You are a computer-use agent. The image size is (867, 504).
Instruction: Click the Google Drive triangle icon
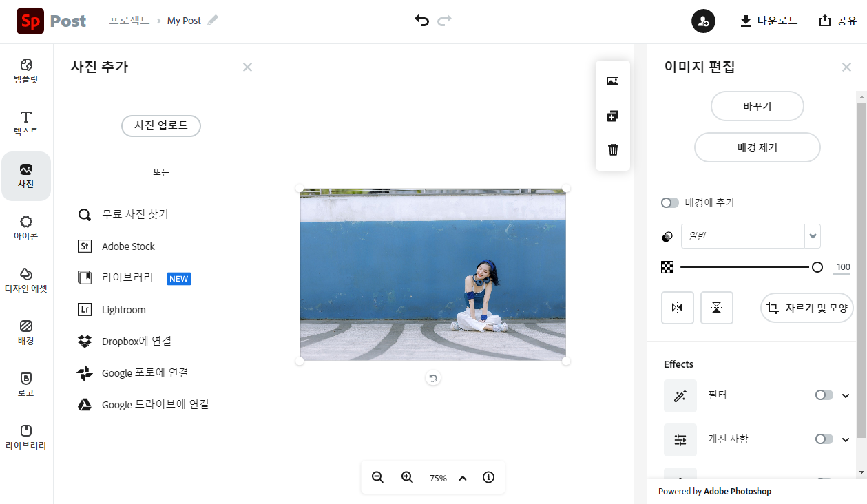point(85,405)
